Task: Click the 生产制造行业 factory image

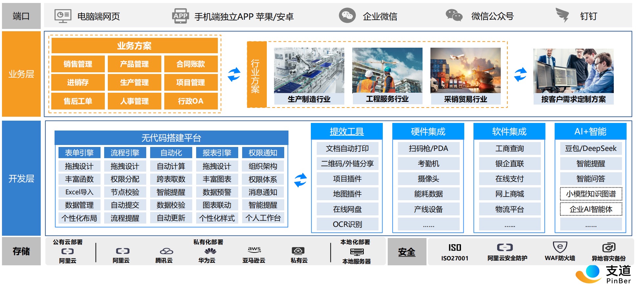Action: (x=309, y=70)
